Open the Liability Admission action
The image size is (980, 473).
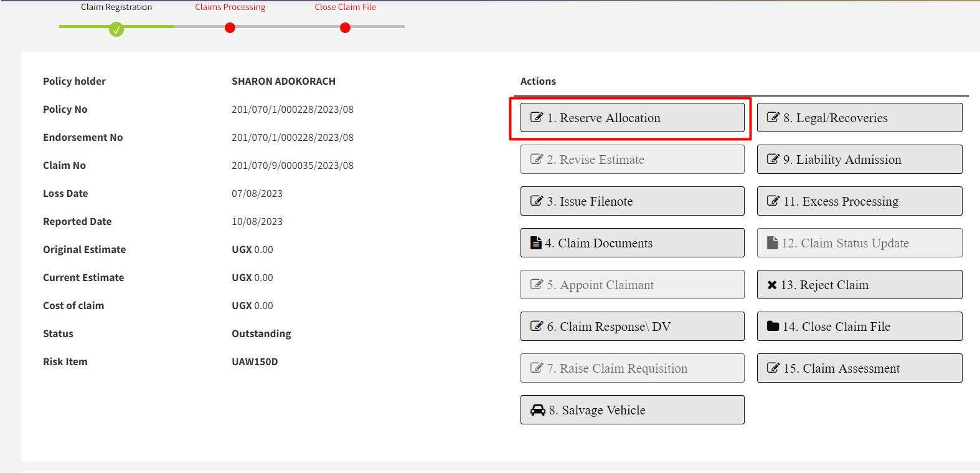pos(859,160)
